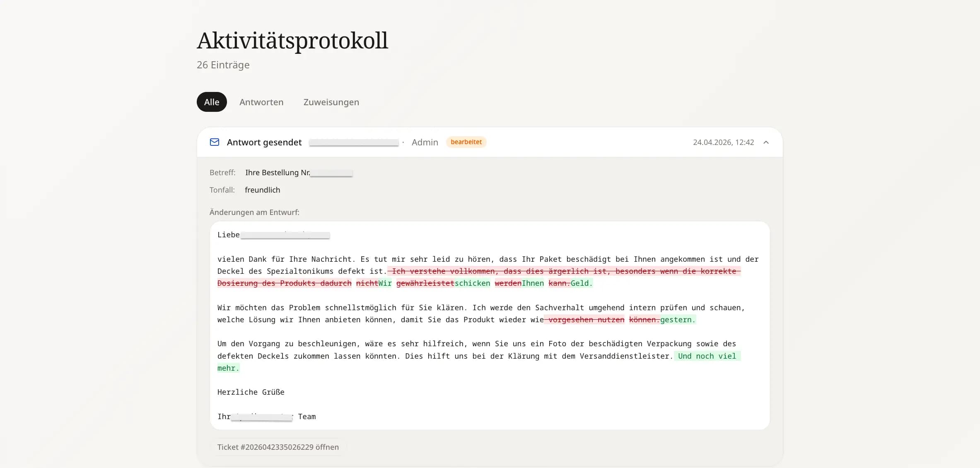Switch to the Zuweisungen tab

(x=330, y=102)
